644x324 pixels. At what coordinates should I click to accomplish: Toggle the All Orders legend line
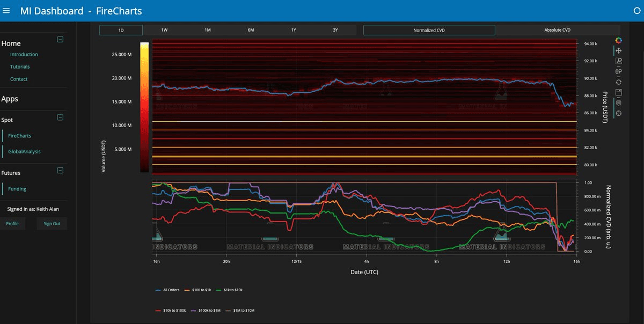coord(167,290)
